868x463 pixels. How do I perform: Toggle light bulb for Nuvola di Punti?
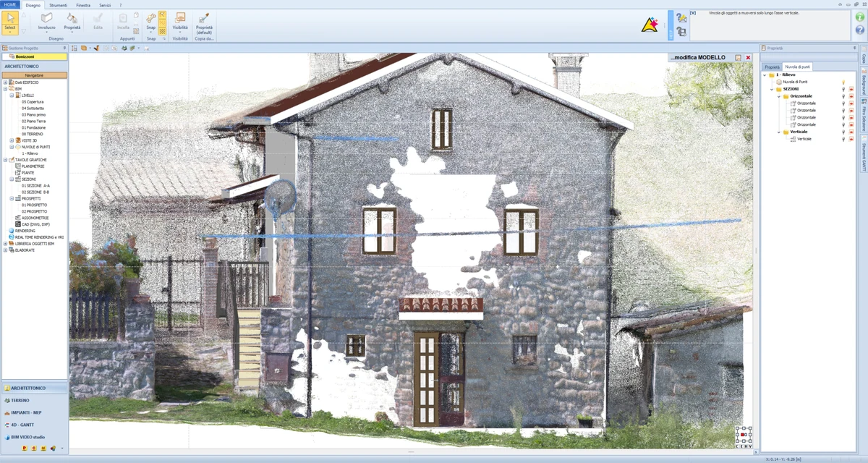point(843,82)
